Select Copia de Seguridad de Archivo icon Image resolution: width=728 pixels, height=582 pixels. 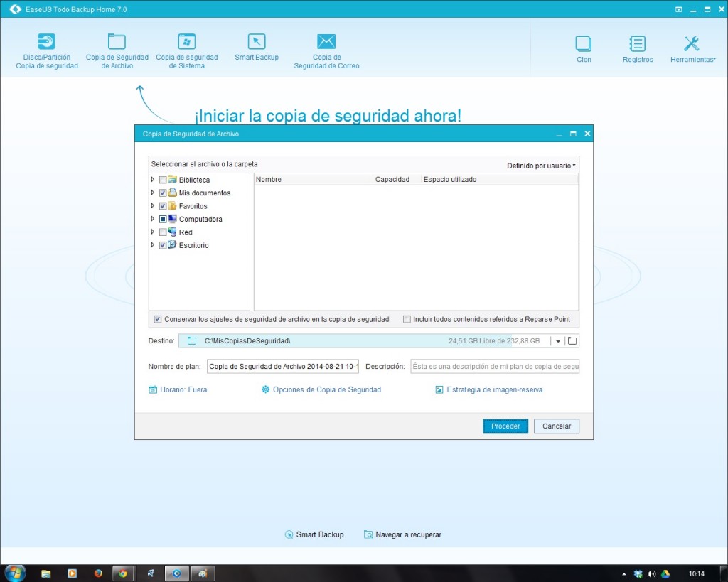[x=117, y=43]
